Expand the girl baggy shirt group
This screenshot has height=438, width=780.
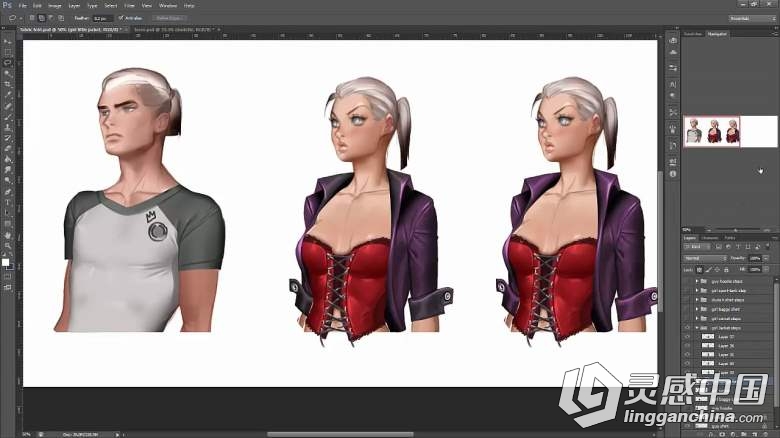(696, 309)
